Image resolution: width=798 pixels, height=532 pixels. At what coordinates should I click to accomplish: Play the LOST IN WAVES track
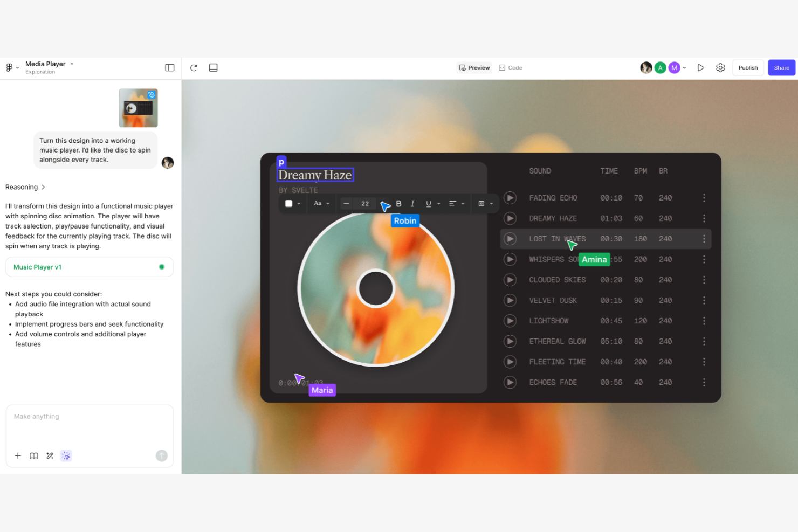point(510,238)
